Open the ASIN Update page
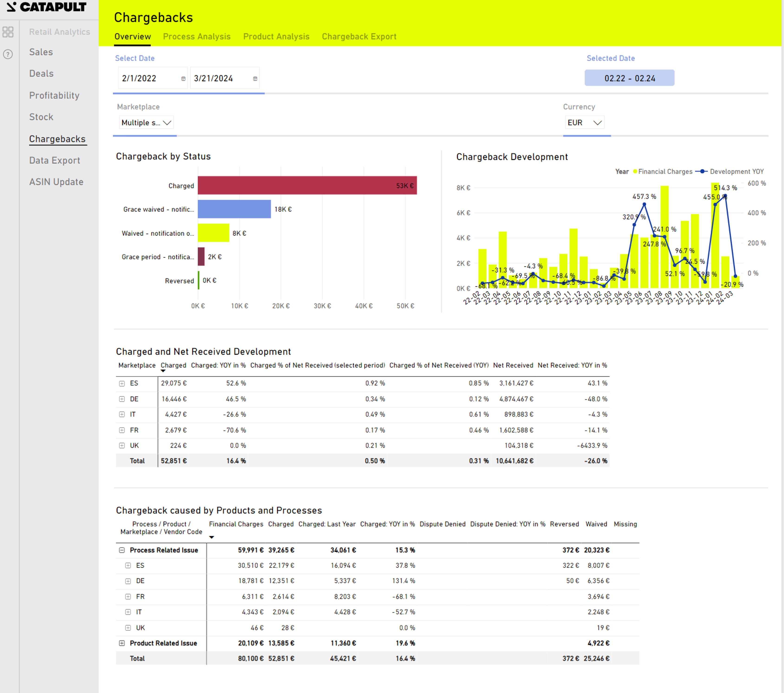The image size is (784, 693). [x=56, y=182]
